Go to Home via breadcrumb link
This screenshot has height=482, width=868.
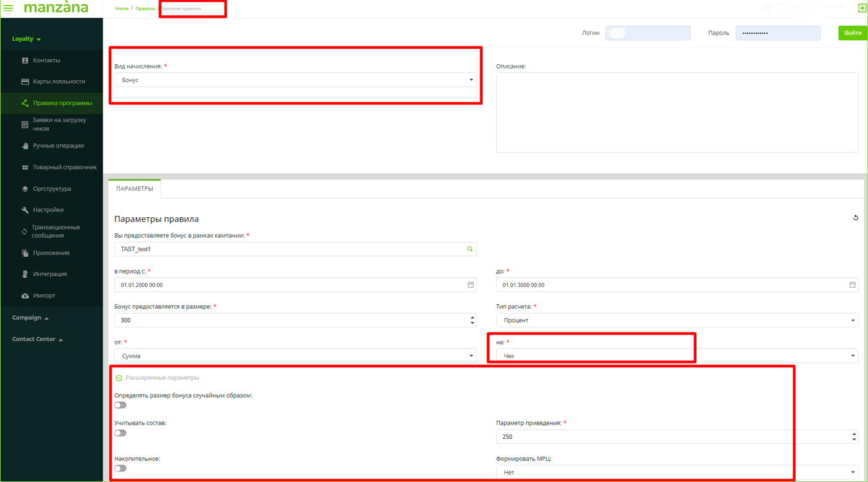click(x=122, y=9)
